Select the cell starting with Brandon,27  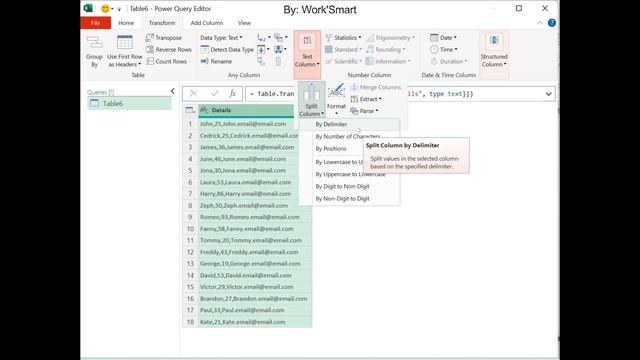pyautogui.click(x=255, y=299)
